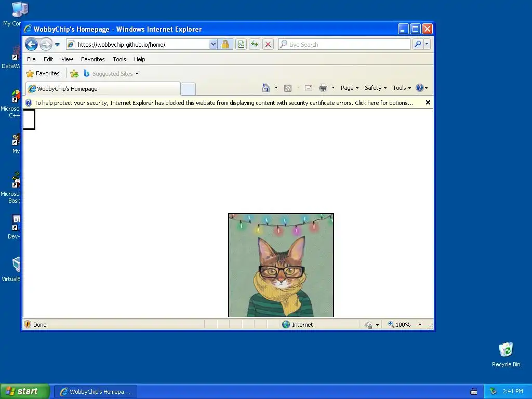This screenshot has width=532, height=399.
Task: Toggle Compatibility View broken page icon
Action: [x=241, y=45]
